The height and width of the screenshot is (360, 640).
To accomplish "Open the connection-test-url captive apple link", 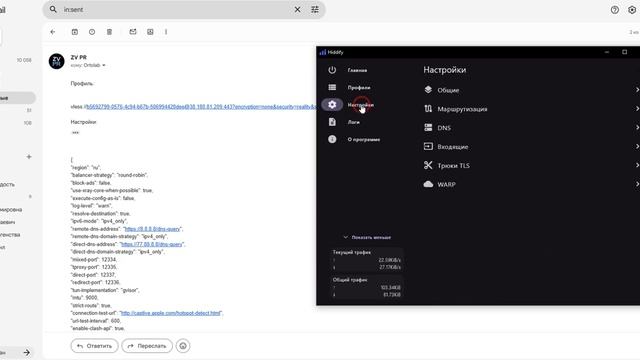I will 171,313.
